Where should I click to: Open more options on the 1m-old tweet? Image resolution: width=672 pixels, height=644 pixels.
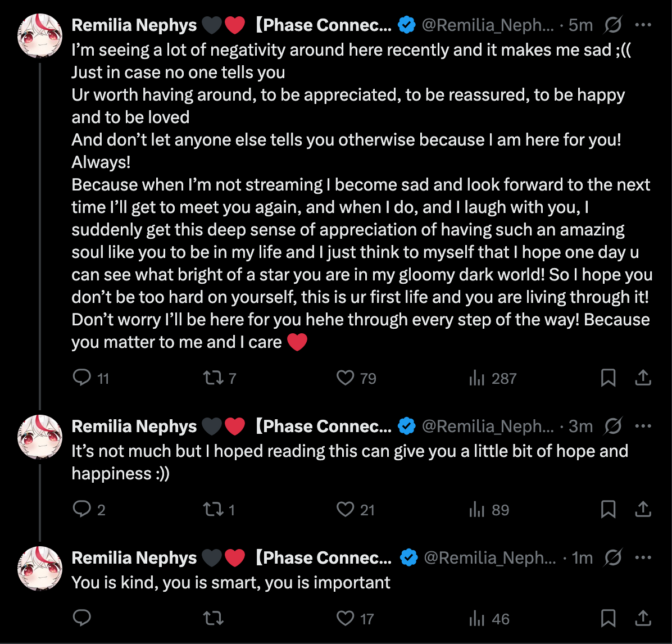click(x=643, y=558)
